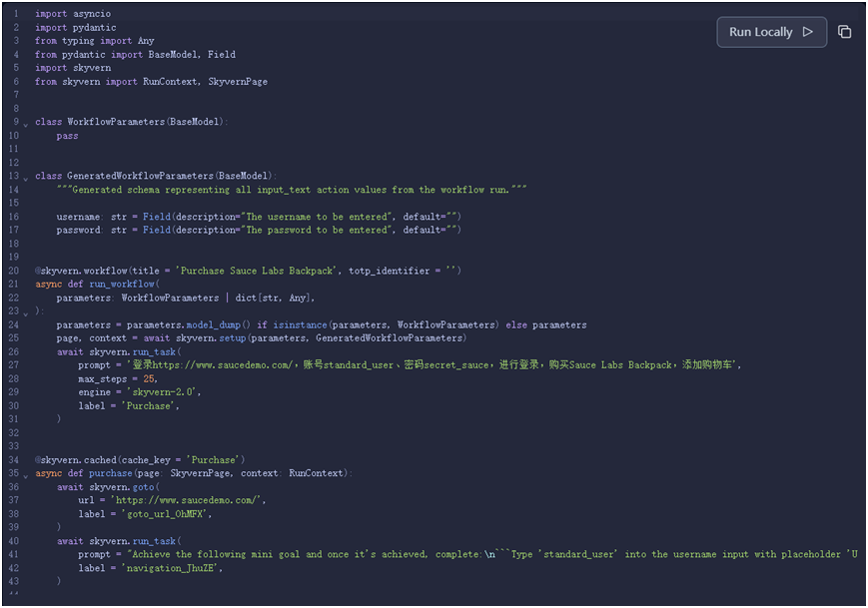Screen dimensions: 868x608
Task: Click the skyvern.setup line
Action: tap(262, 338)
